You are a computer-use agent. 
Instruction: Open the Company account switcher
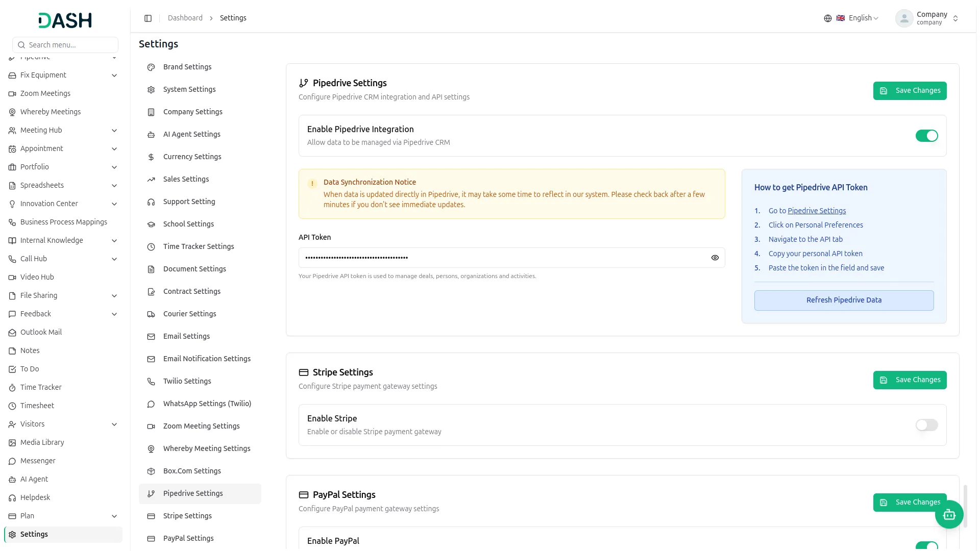click(x=927, y=18)
